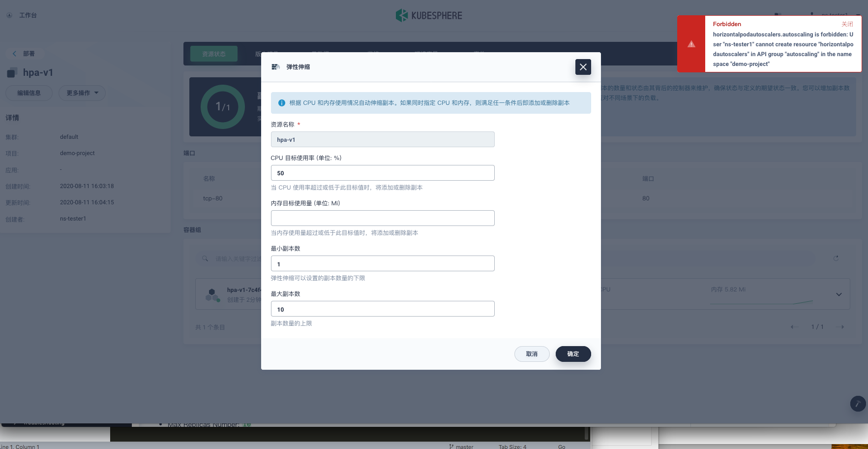The height and width of the screenshot is (449, 868).
Task: Click the 共 1 个条目 count label
Action: pyautogui.click(x=210, y=327)
